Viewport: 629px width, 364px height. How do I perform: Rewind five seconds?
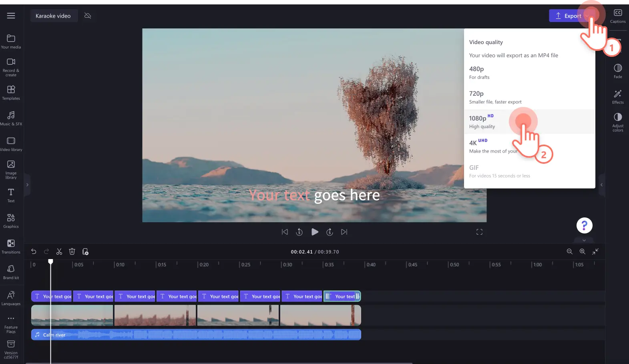click(x=299, y=232)
